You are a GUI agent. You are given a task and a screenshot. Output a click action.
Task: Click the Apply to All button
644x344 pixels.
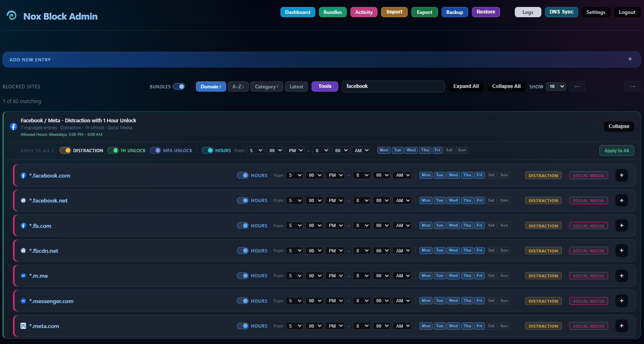617,151
